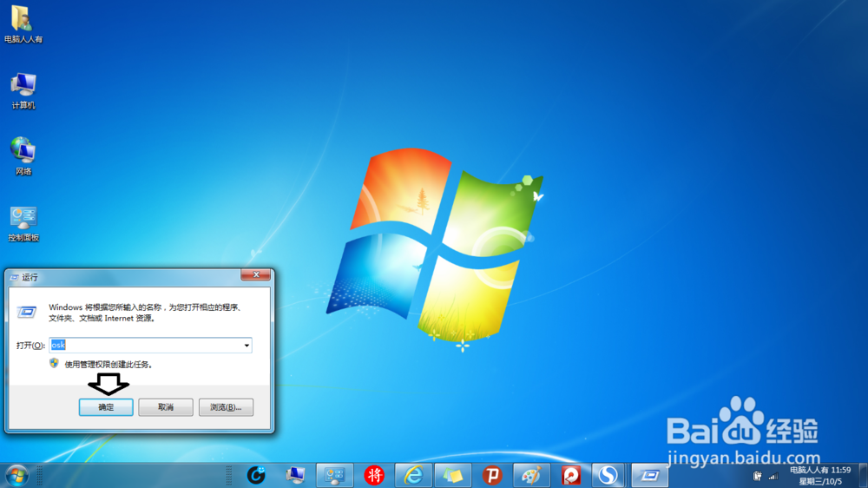
Task: Expand the 打开 combo box dropdown arrow
Action: pyautogui.click(x=247, y=345)
